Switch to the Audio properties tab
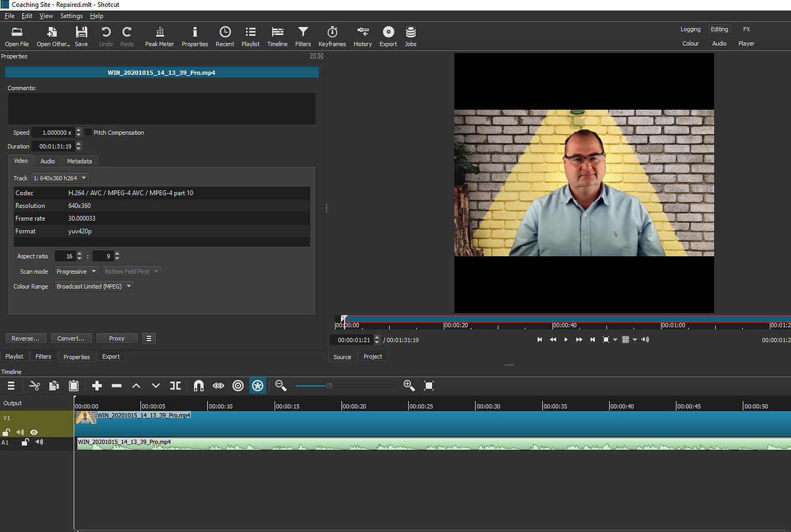Viewport: 791px width, 532px height. coord(48,161)
